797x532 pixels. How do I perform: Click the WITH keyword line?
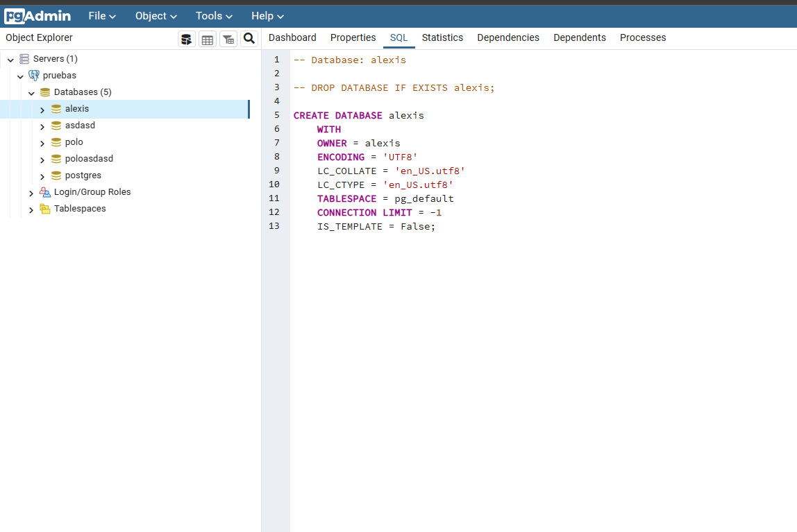(329, 130)
